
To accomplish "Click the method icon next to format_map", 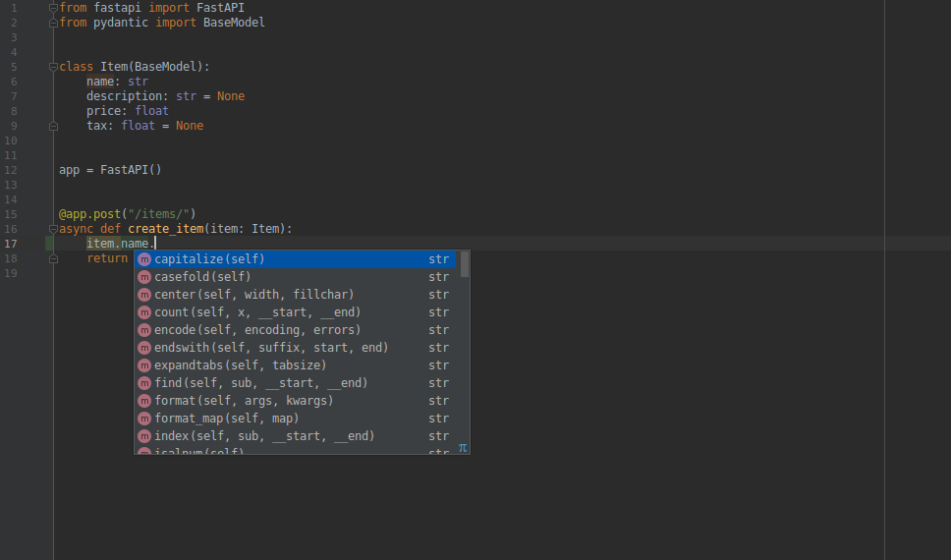I will [144, 419].
